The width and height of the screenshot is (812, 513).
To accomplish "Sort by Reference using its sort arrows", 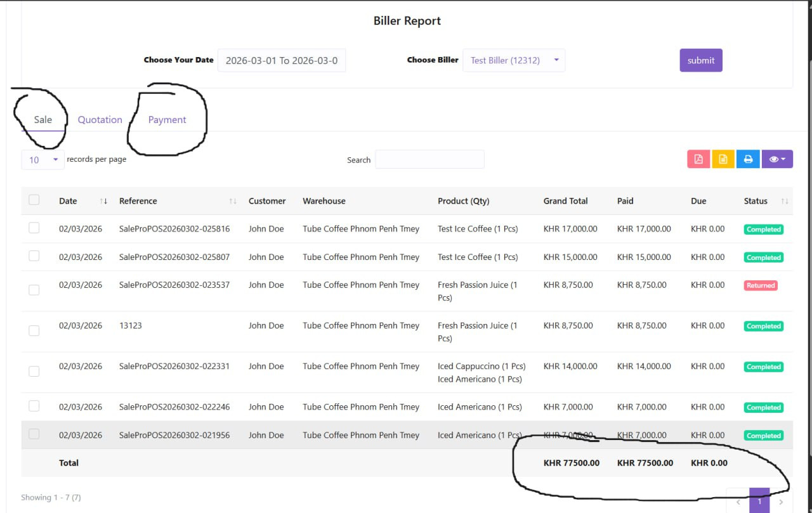I will (233, 201).
